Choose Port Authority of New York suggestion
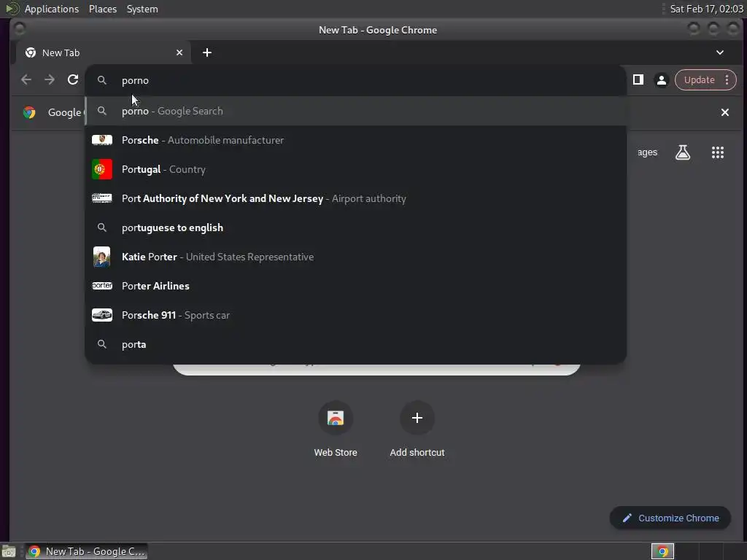The height and width of the screenshot is (560, 747). (355, 198)
